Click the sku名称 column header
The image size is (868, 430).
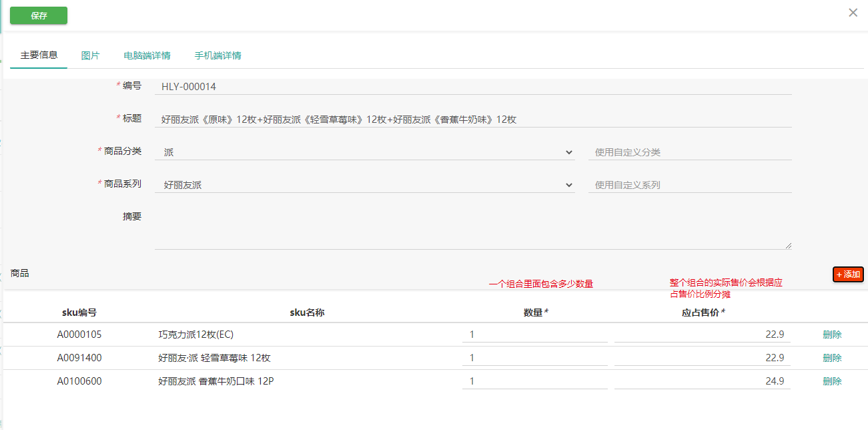coord(307,312)
